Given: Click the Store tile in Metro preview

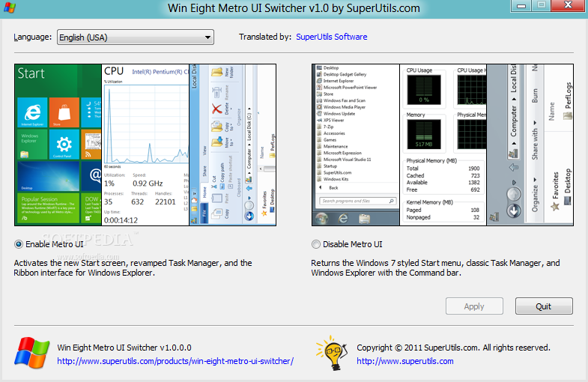Looking at the screenshot, I should pyautogui.click(x=64, y=112).
